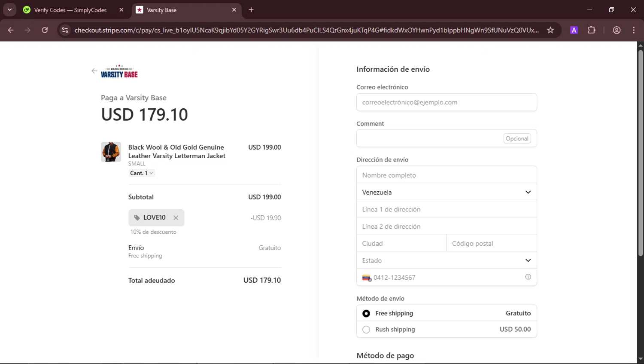
Task: Select the Rush shipping radio option
Action: click(366, 330)
